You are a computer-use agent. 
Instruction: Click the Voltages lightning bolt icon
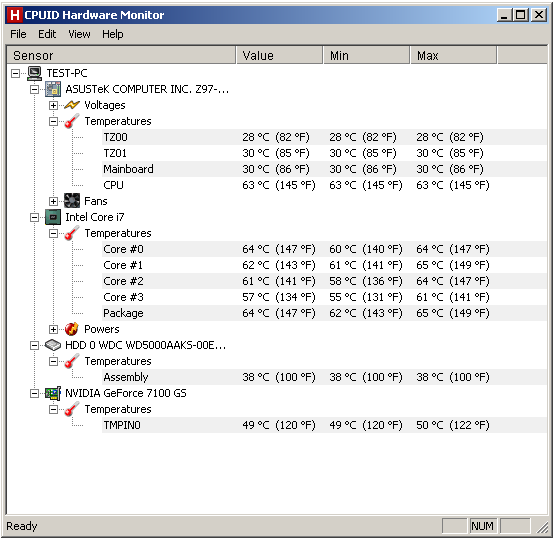coord(72,105)
